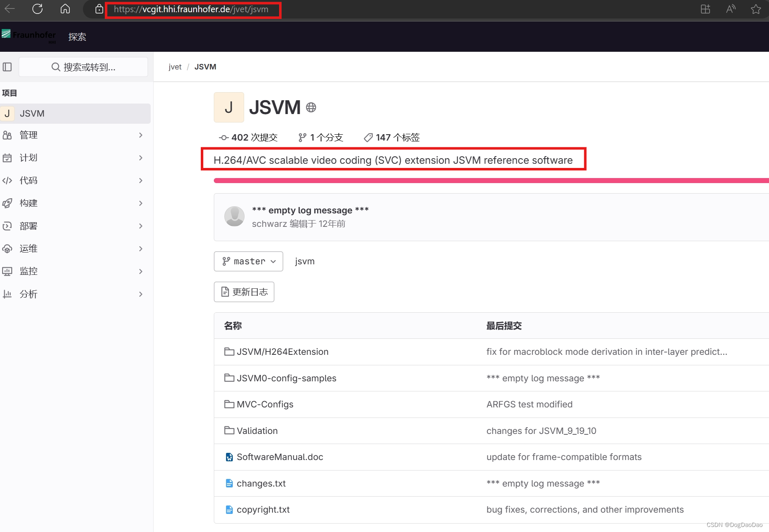Open changes for JSVM_9_19_10 commit
Screen dimensions: 769x532
541,431
